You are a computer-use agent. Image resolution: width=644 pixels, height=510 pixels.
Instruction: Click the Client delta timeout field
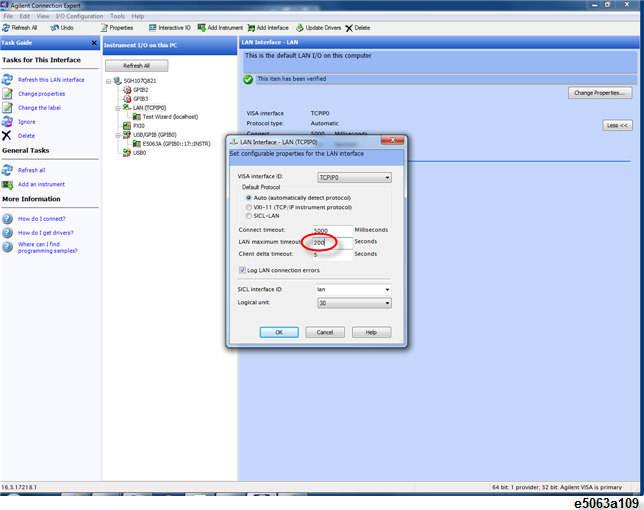332,255
